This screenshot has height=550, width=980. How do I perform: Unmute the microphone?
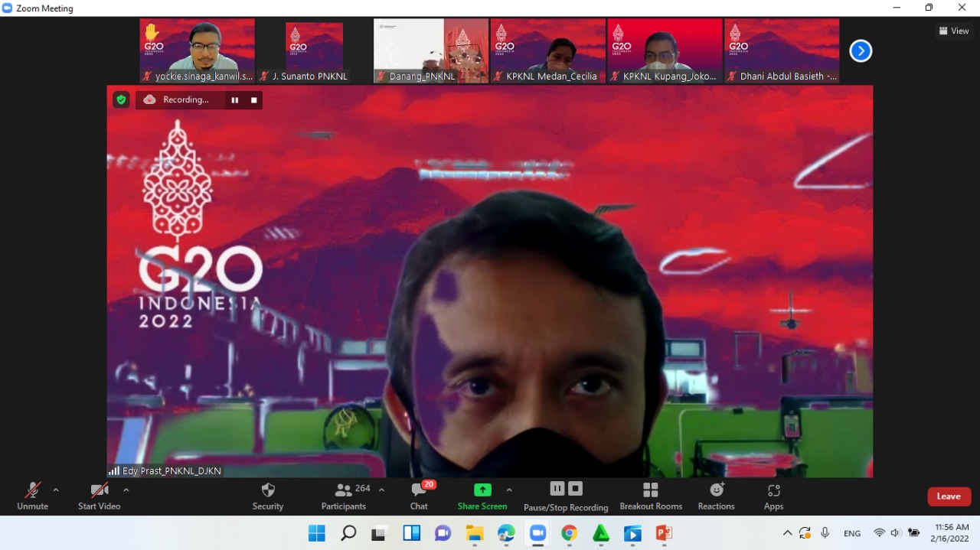click(x=32, y=496)
